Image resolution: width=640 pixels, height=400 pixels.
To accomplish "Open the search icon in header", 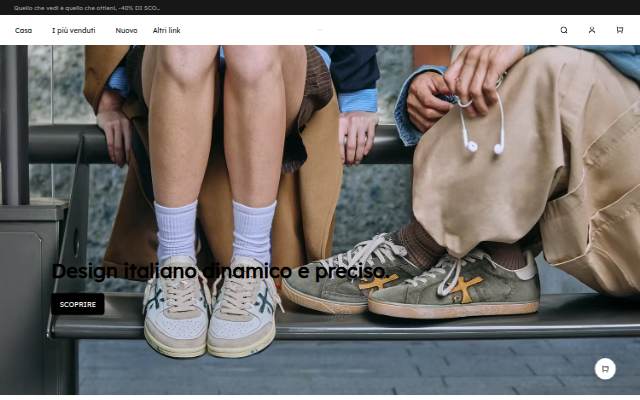I will 564,30.
